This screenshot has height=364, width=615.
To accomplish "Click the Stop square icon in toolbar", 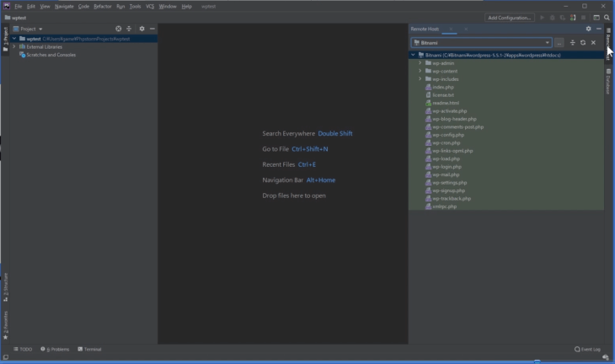I will [583, 18].
